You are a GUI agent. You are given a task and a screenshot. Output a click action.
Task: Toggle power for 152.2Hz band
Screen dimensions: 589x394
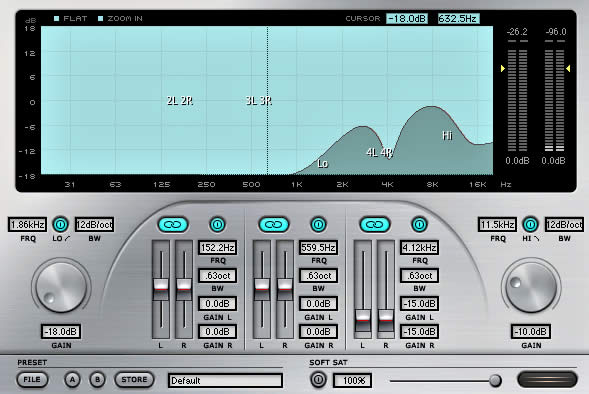click(x=217, y=225)
